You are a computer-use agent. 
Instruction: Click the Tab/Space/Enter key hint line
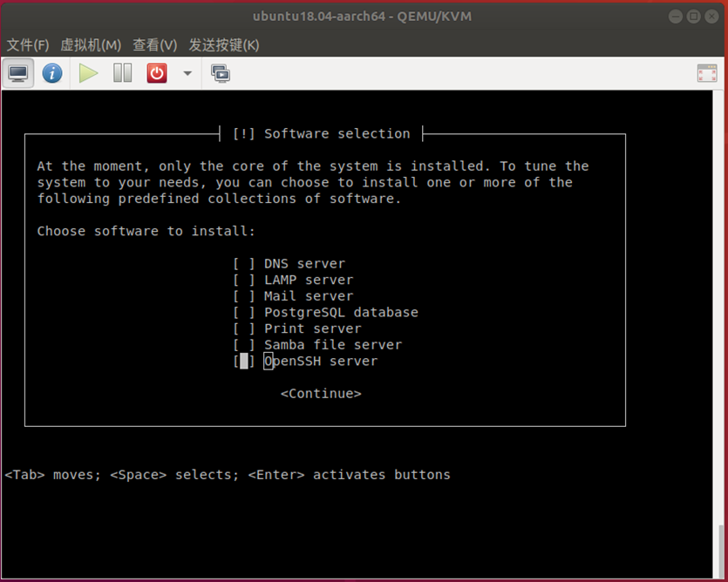point(228,475)
